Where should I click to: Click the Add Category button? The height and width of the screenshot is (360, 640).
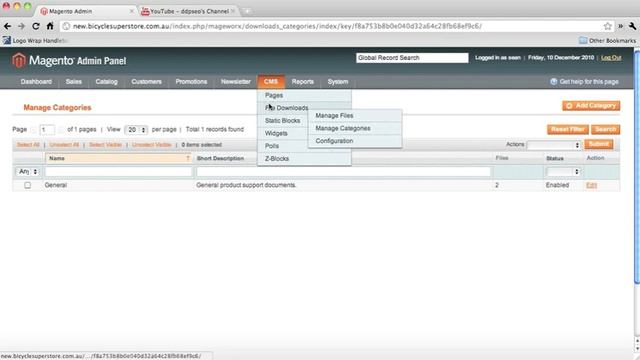(591, 106)
